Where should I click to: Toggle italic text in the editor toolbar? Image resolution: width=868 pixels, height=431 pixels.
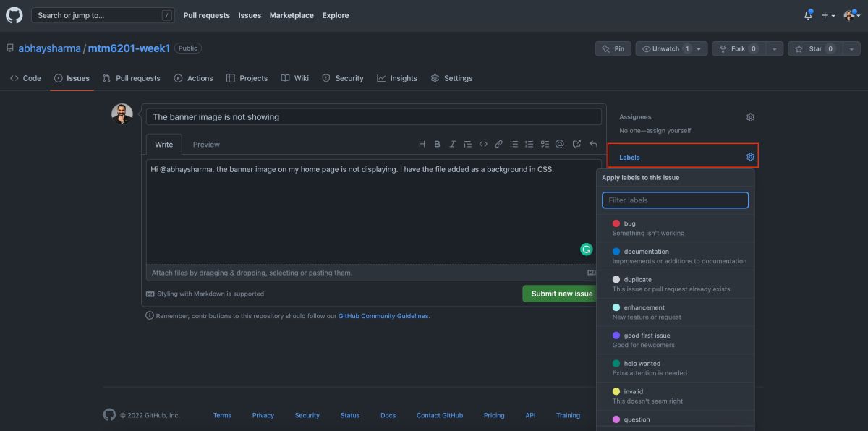tap(453, 144)
